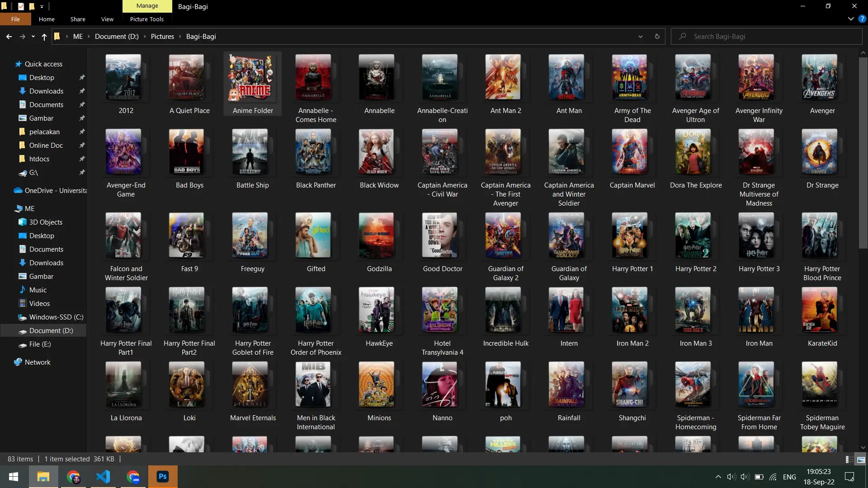This screenshot has height=488, width=868.
Task: Switch to large thumbnails view icon
Action: pos(861,460)
